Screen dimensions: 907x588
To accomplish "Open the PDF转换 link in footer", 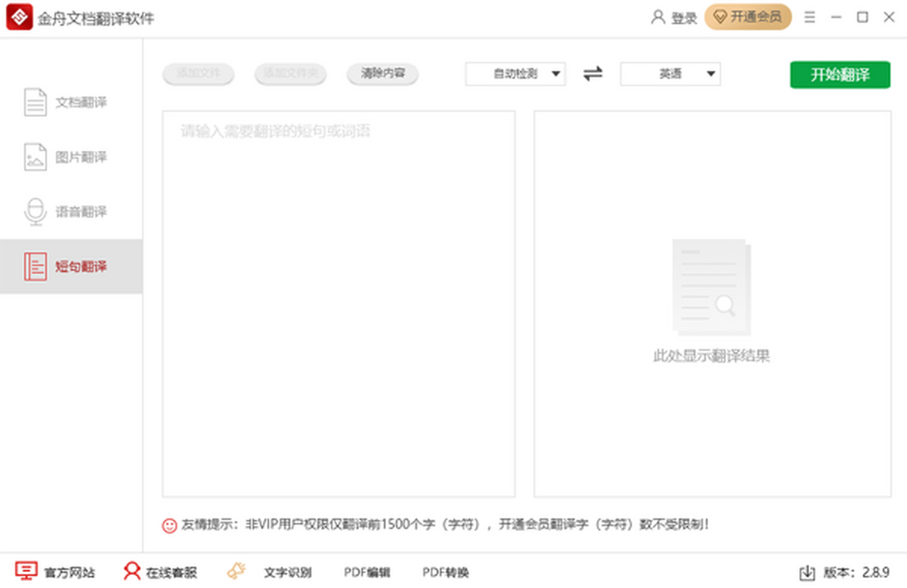I will tap(445, 572).
